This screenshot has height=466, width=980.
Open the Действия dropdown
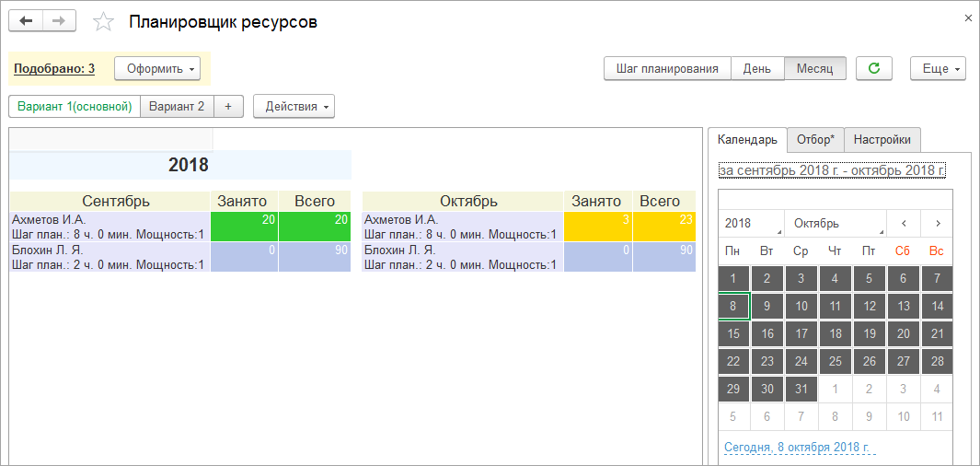[x=294, y=106]
